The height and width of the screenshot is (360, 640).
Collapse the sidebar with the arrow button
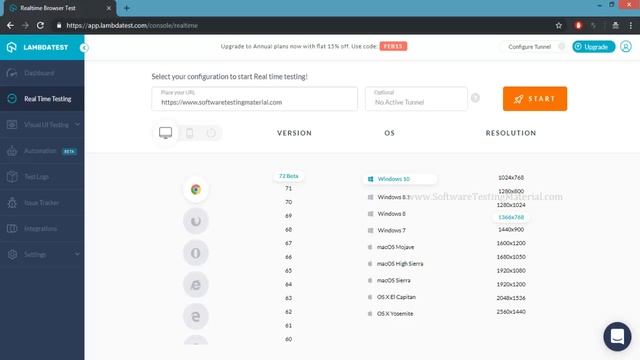[x=84, y=48]
